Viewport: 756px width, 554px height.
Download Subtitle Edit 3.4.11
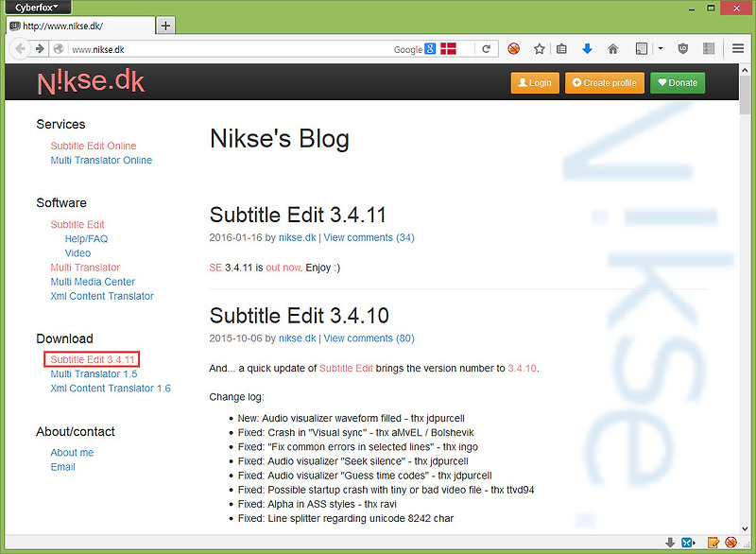92,359
